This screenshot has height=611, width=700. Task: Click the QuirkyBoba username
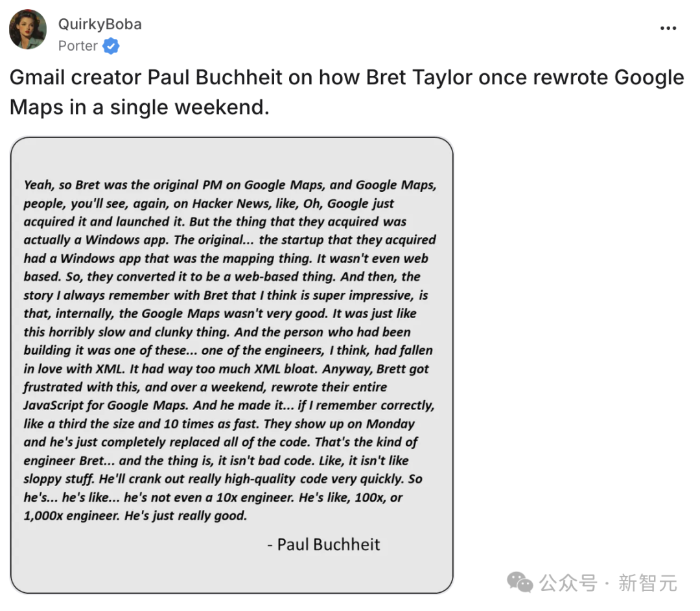tap(100, 24)
